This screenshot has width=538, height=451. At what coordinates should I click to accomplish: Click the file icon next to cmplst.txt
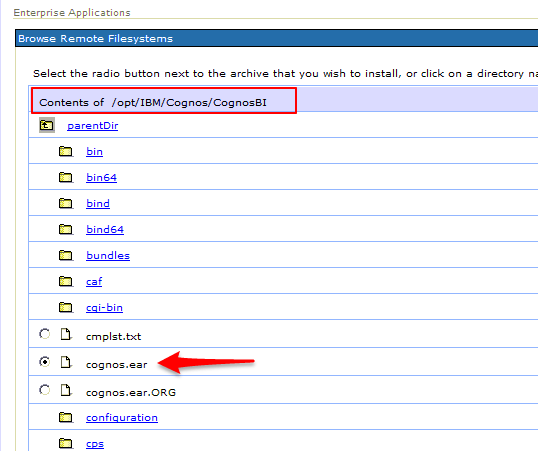coord(66,334)
